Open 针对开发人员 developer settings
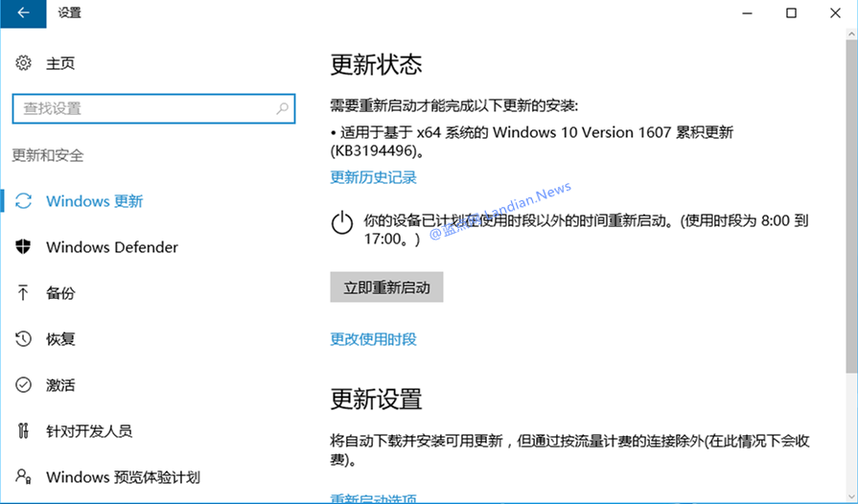This screenshot has height=504, width=858. click(89, 431)
